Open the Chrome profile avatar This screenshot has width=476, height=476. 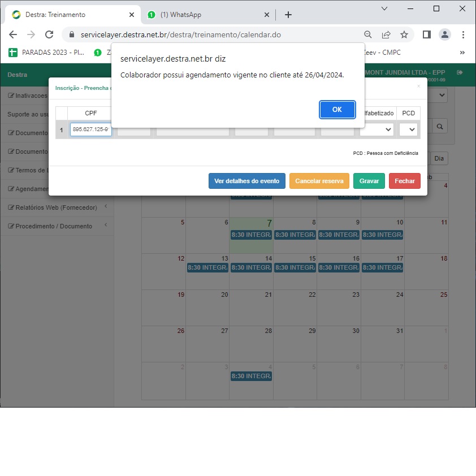445,34
